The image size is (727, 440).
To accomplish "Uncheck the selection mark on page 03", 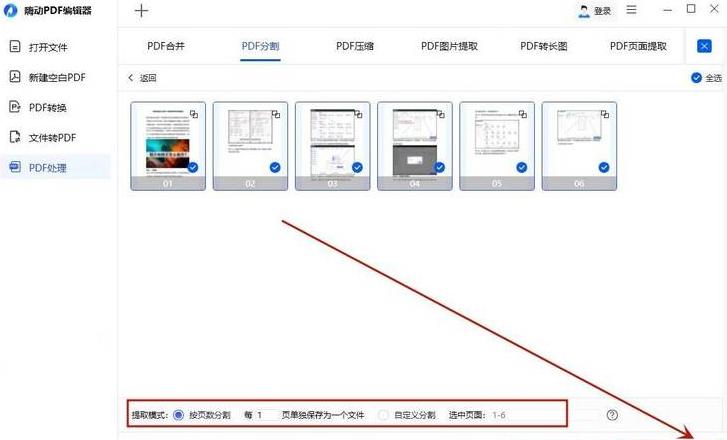I will tap(357, 167).
